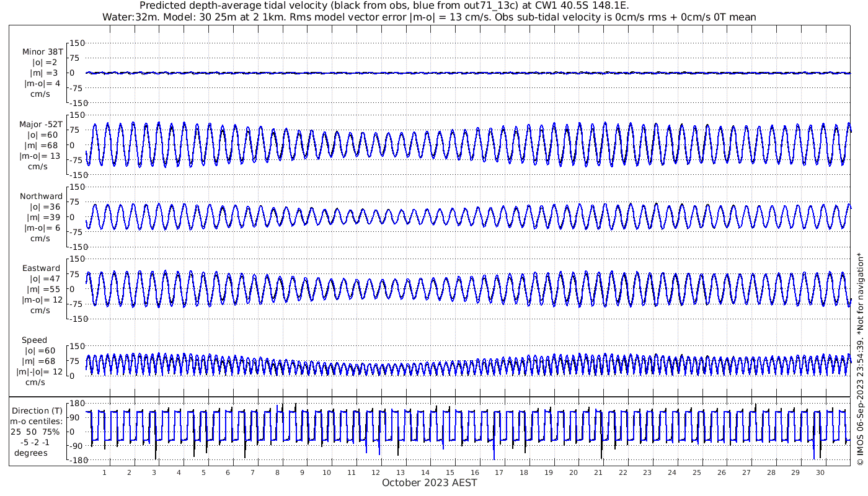868x496 pixels.
Task: Click '|o| =60' in the Major panel
Action: click(x=42, y=135)
